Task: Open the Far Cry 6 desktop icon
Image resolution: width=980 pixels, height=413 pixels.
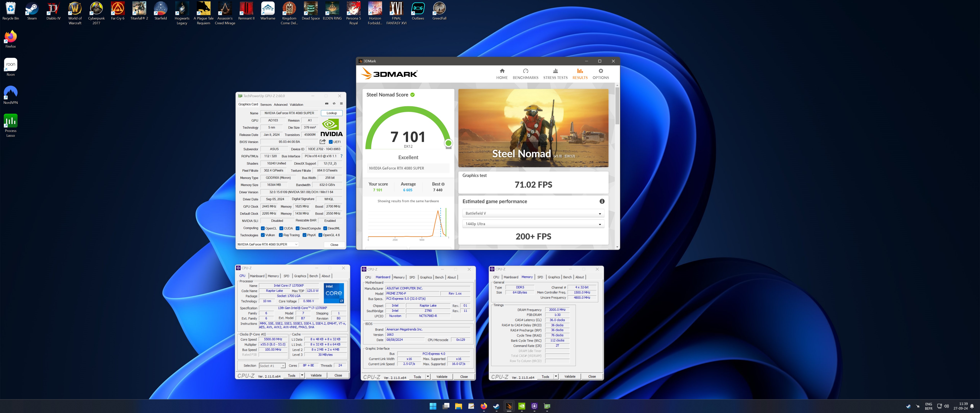Action: (118, 11)
